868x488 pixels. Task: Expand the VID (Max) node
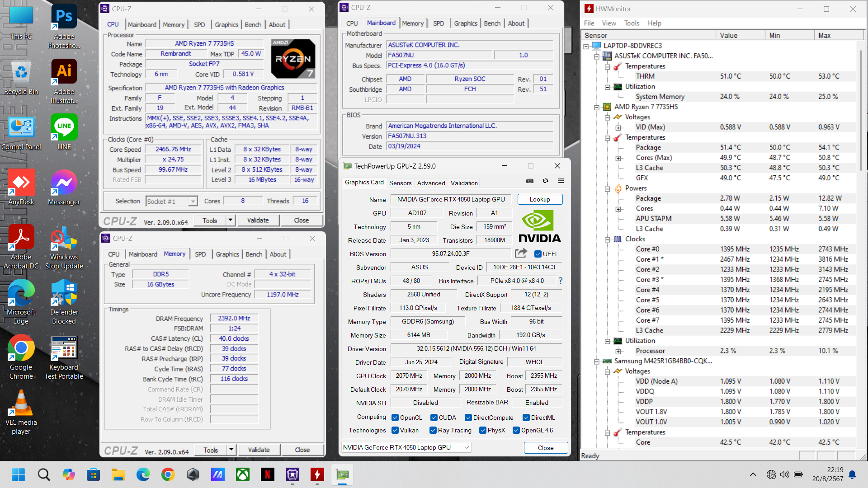tap(618, 127)
